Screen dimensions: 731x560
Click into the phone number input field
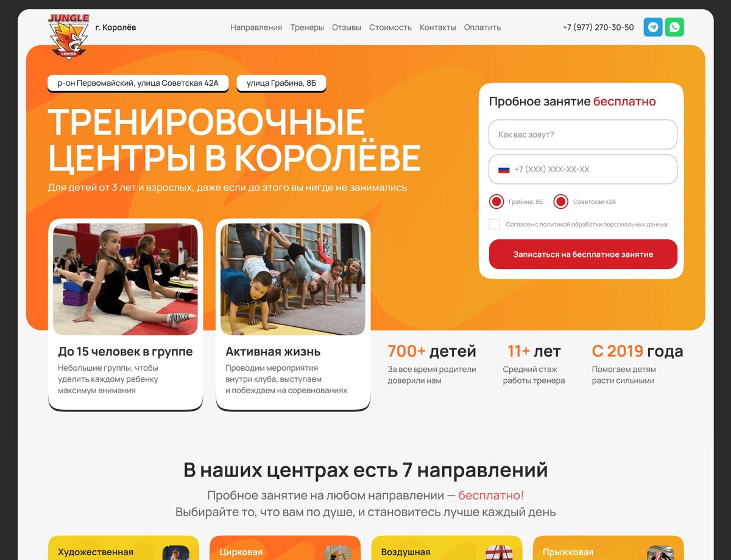coord(583,169)
